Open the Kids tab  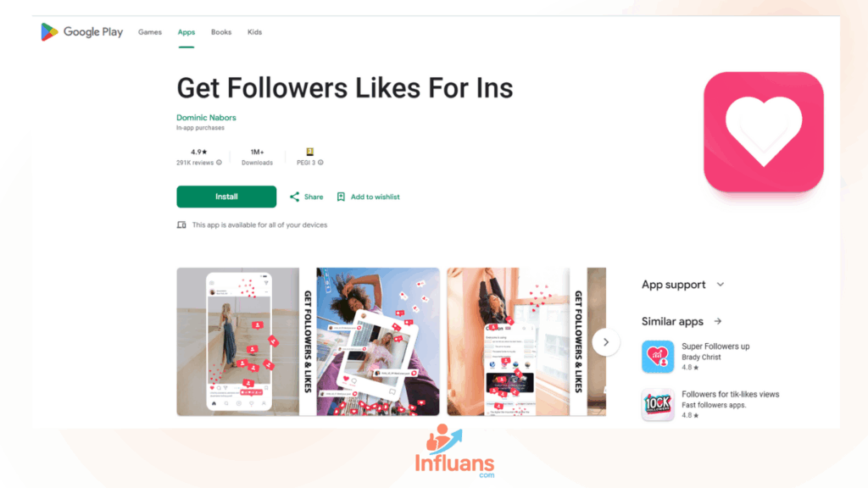254,32
